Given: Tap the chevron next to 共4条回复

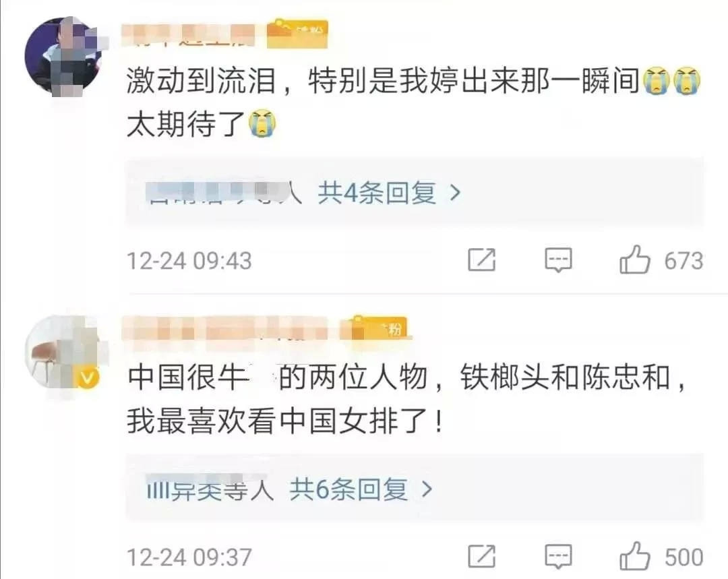Looking at the screenshot, I should pos(456,193).
